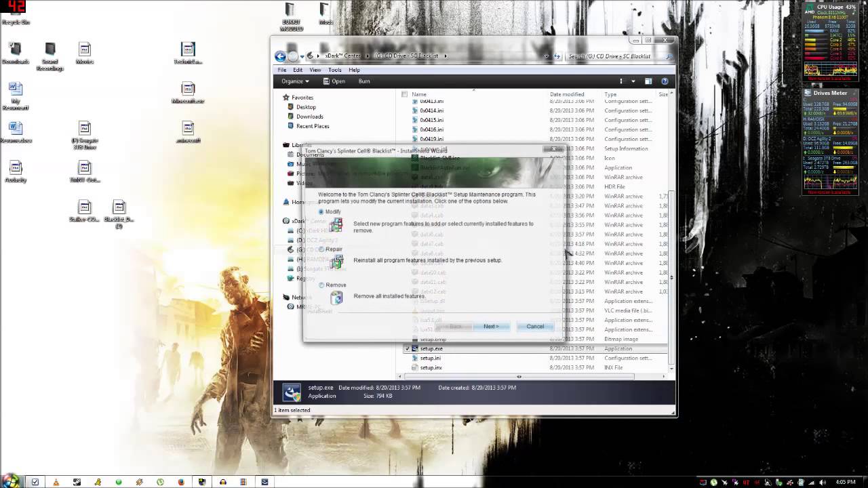This screenshot has height=488, width=868.
Task: Click the blue Help question-mark icon
Action: (665, 81)
